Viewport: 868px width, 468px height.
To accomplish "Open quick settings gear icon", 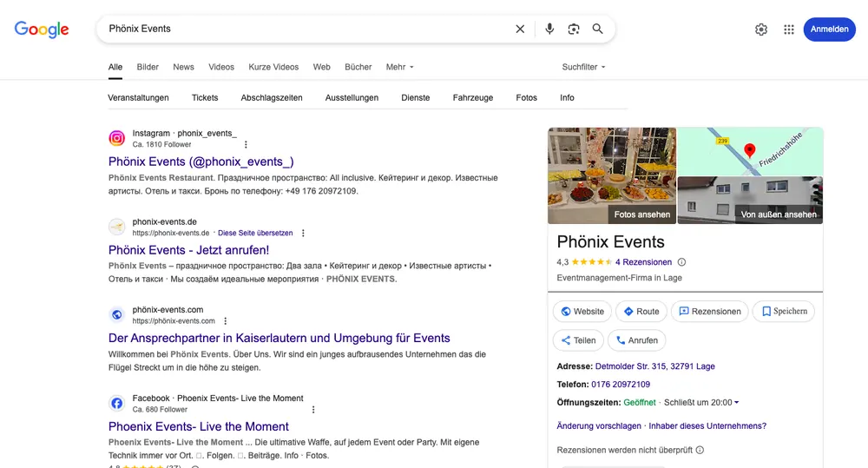I will click(761, 30).
